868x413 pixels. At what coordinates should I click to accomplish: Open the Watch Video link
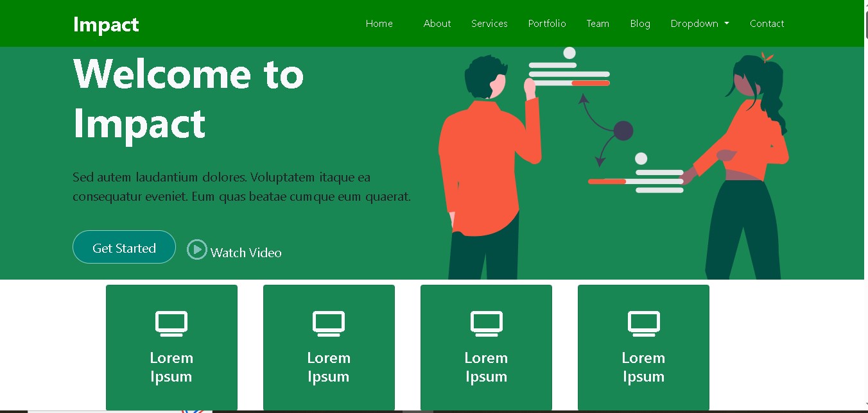[246, 253]
